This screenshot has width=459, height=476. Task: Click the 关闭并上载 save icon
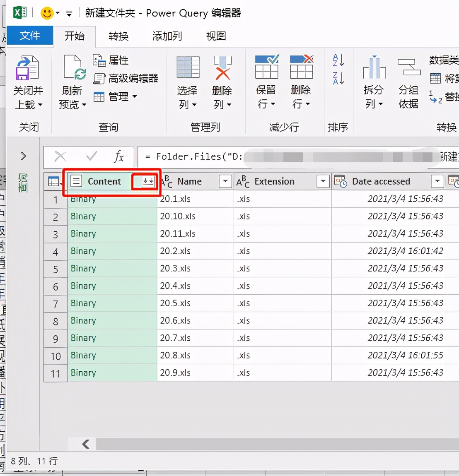click(27, 68)
